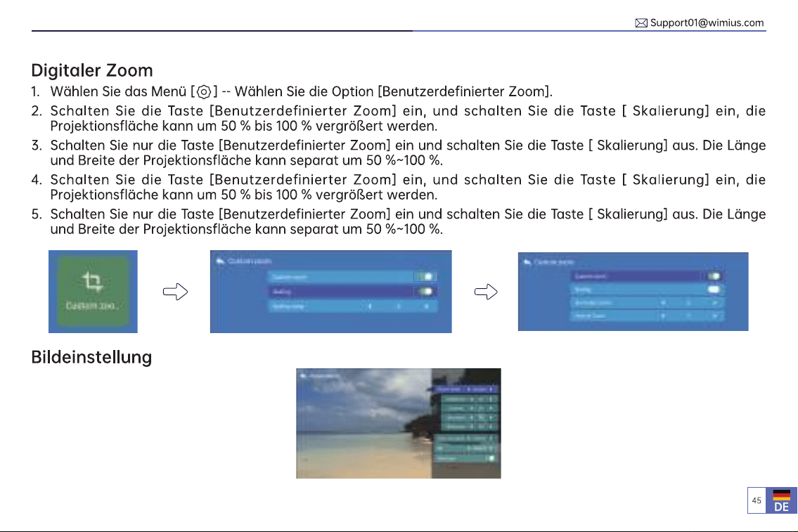Click the Custom zoom crop icon tile
Screen dimensions: 798x532
(93, 292)
